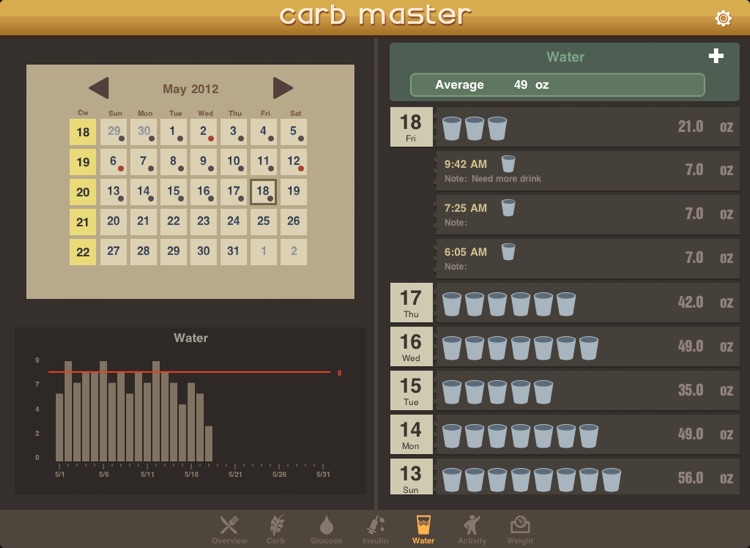Expand the 16 Wed day row
Screen dimensions: 750x548
[565, 346]
